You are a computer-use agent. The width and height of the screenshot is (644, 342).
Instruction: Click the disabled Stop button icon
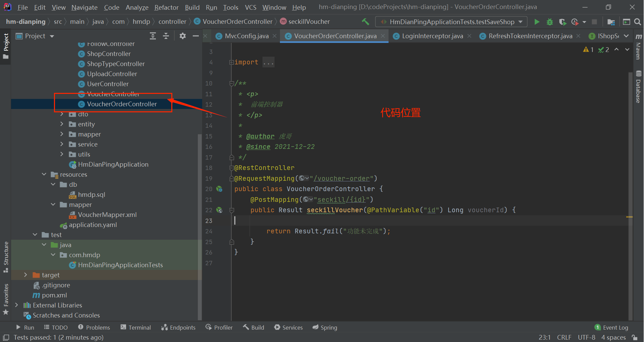[x=594, y=22]
